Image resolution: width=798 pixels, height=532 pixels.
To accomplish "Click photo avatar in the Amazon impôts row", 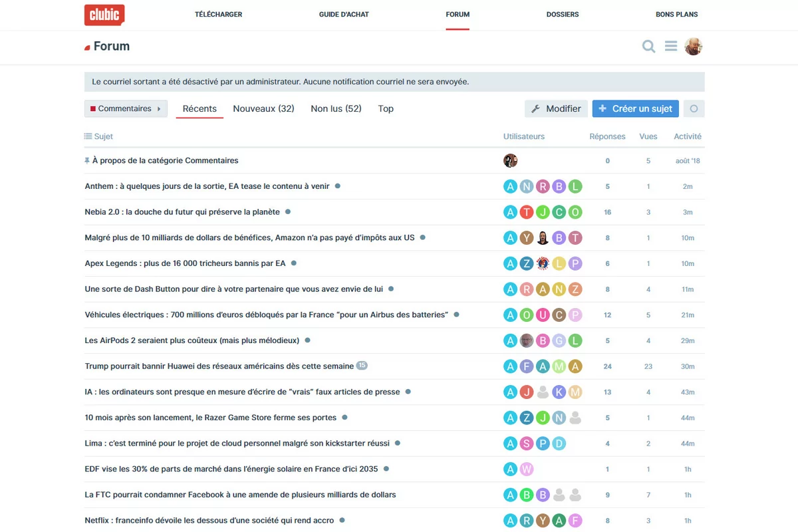I will (x=543, y=238).
